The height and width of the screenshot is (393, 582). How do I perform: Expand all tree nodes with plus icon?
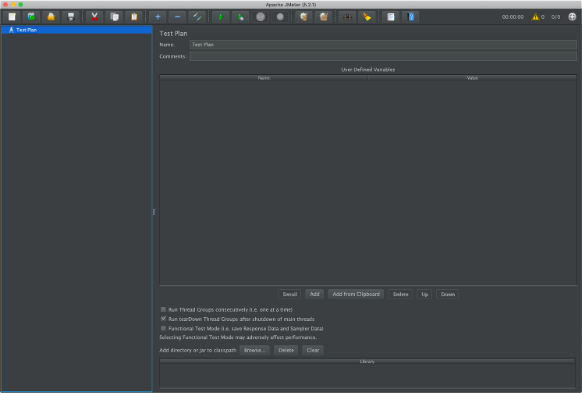pos(158,17)
